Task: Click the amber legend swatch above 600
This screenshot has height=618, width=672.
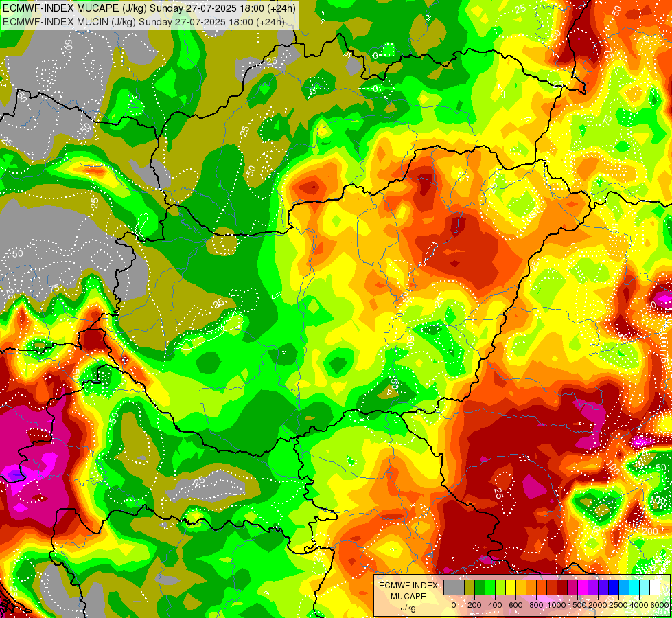Action: [x=521, y=587]
